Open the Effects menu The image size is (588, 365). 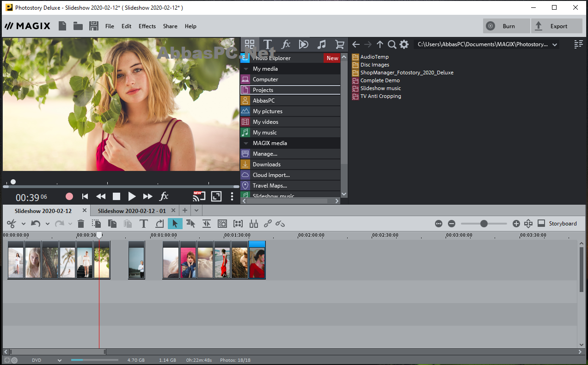[147, 26]
